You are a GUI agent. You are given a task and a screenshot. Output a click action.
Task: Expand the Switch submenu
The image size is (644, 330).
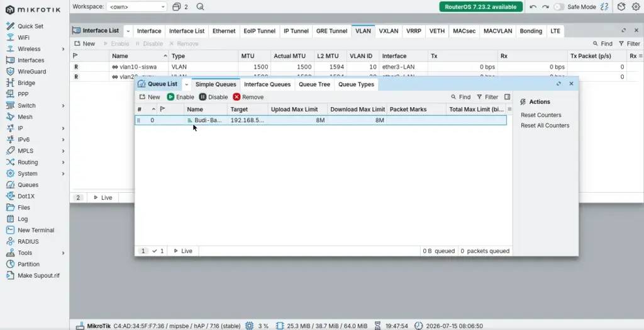coord(64,106)
